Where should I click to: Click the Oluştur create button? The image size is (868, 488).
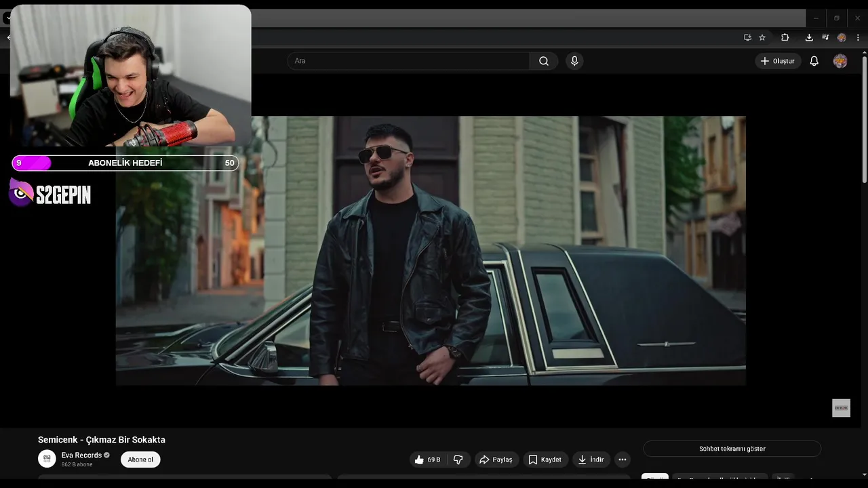point(778,61)
